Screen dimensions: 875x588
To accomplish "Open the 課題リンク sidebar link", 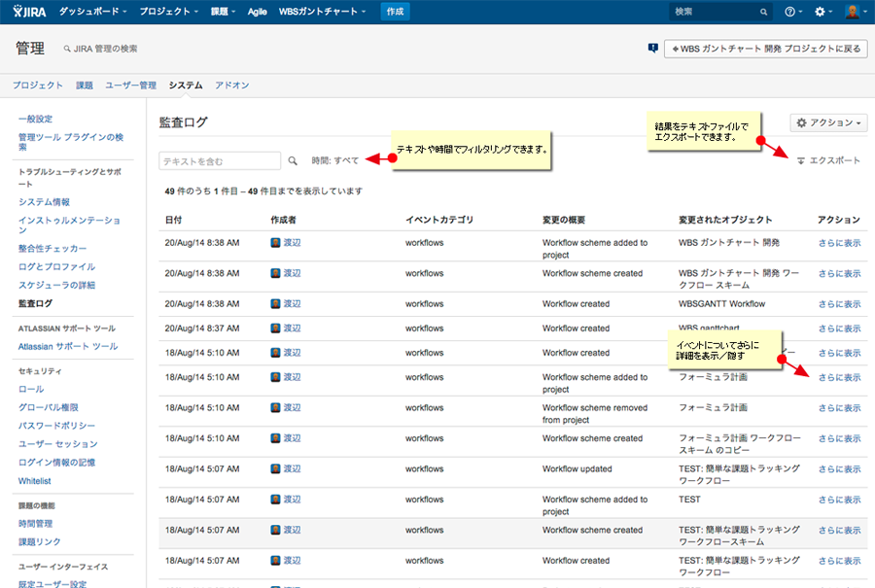I will (40, 541).
